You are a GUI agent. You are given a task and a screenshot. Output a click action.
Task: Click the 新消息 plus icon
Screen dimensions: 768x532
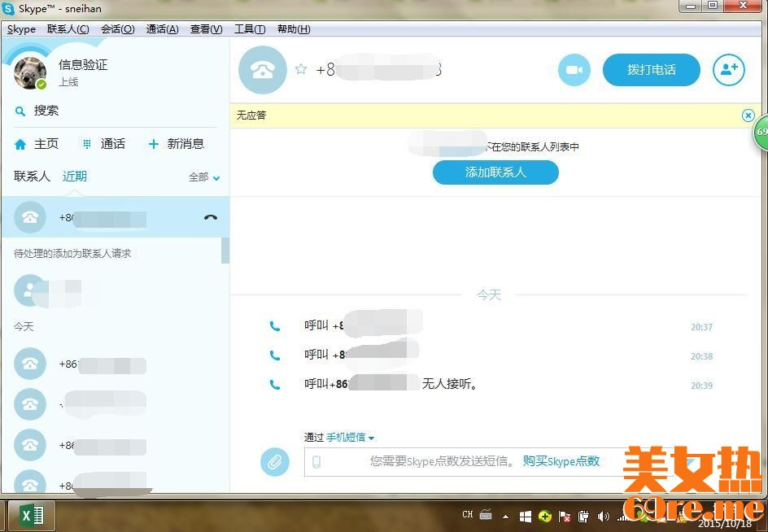tap(153, 144)
